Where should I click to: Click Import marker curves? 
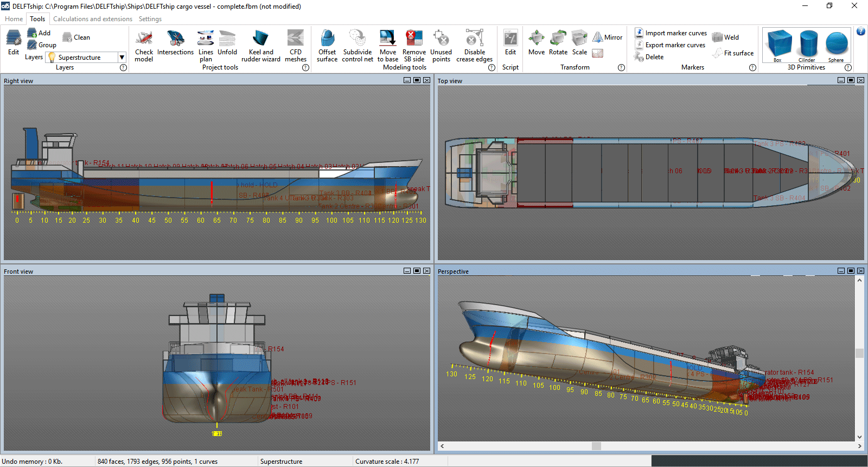click(x=671, y=33)
